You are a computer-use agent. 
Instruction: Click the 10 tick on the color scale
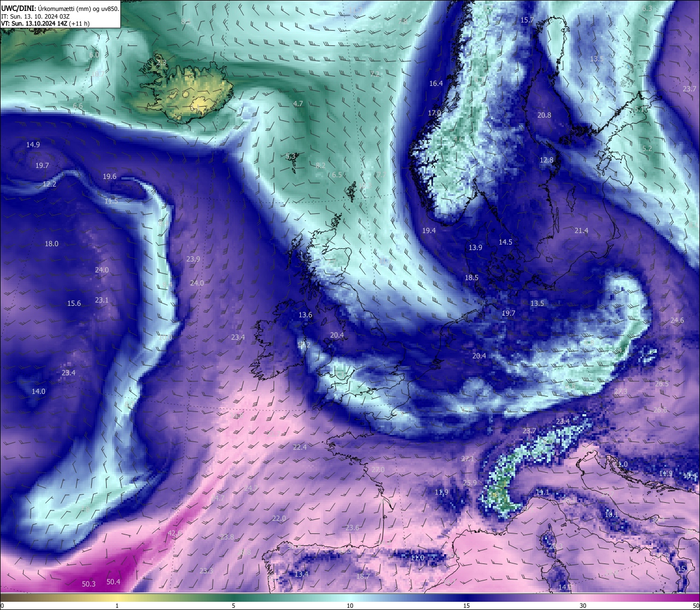pos(350,606)
